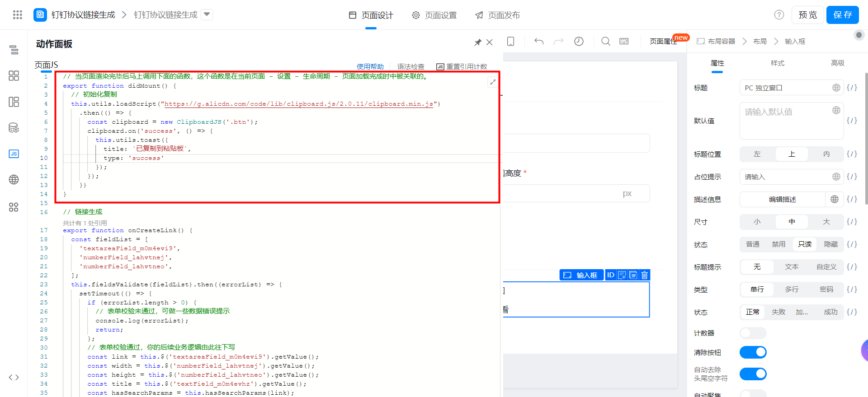The width and height of the screenshot is (868, 397).
Task: Click the help question mark icon
Action: 779,15
